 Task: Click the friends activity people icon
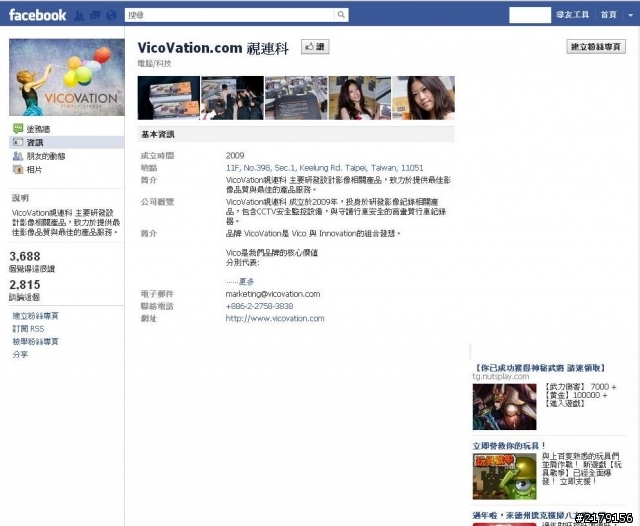[x=18, y=156]
